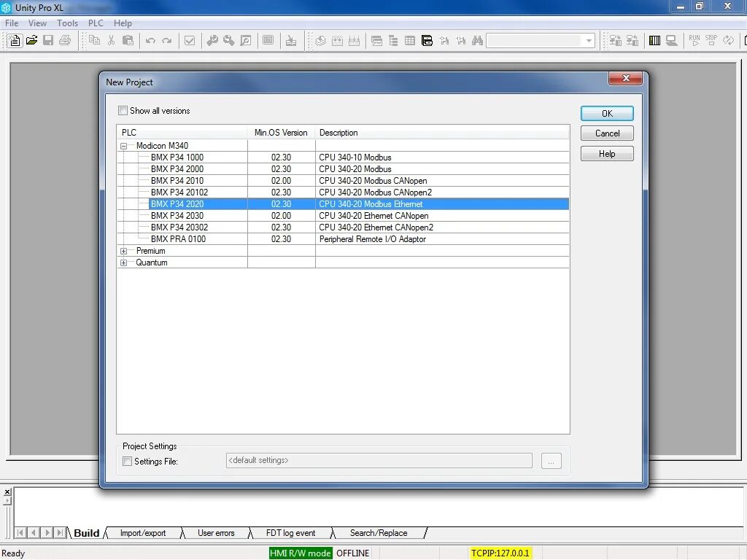Select the Build output tab
This screenshot has height=560, width=747.
tap(87, 533)
